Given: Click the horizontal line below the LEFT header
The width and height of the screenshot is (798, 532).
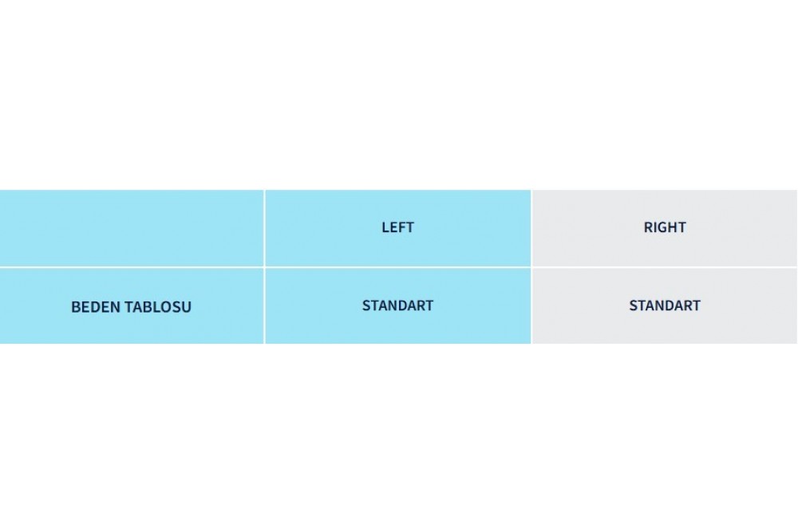Looking at the screenshot, I should (397, 267).
